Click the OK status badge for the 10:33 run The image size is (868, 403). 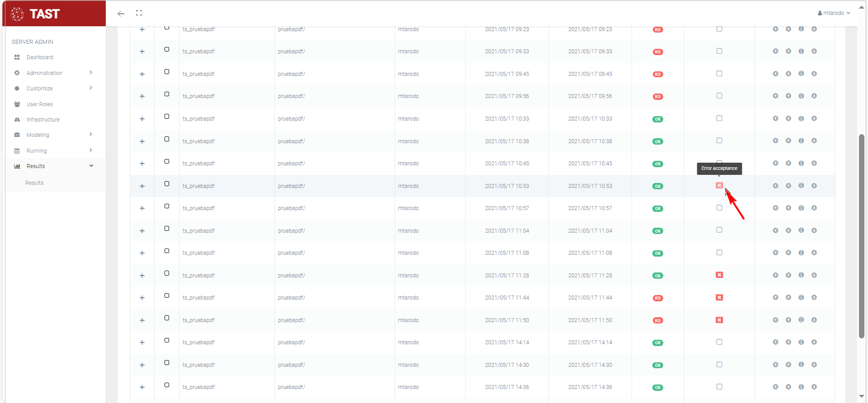(658, 119)
